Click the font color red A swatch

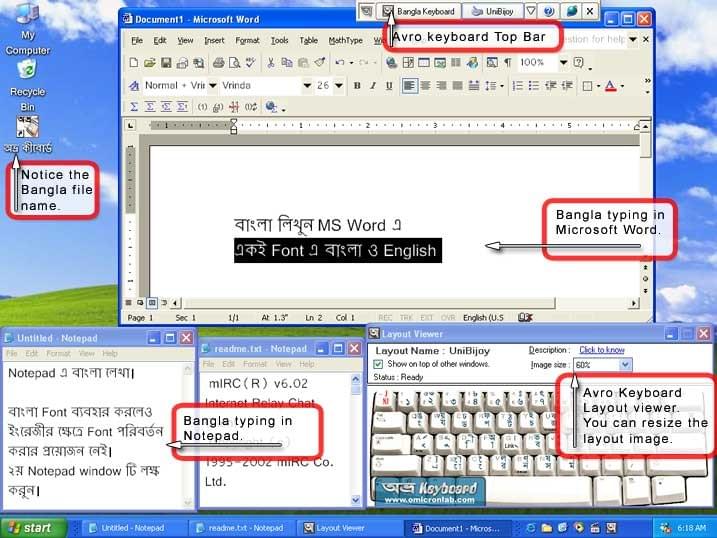point(610,85)
